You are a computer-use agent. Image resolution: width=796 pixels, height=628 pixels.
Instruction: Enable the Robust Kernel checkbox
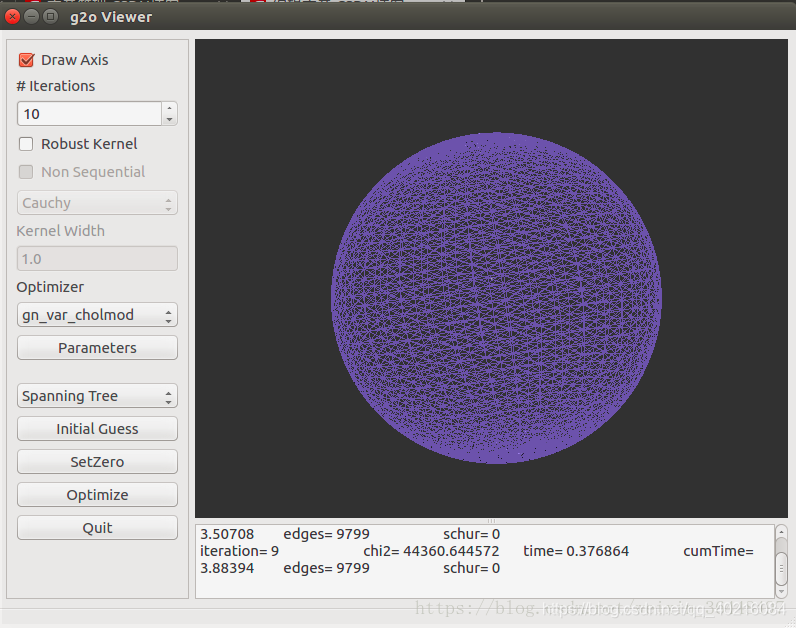pyautogui.click(x=26, y=144)
